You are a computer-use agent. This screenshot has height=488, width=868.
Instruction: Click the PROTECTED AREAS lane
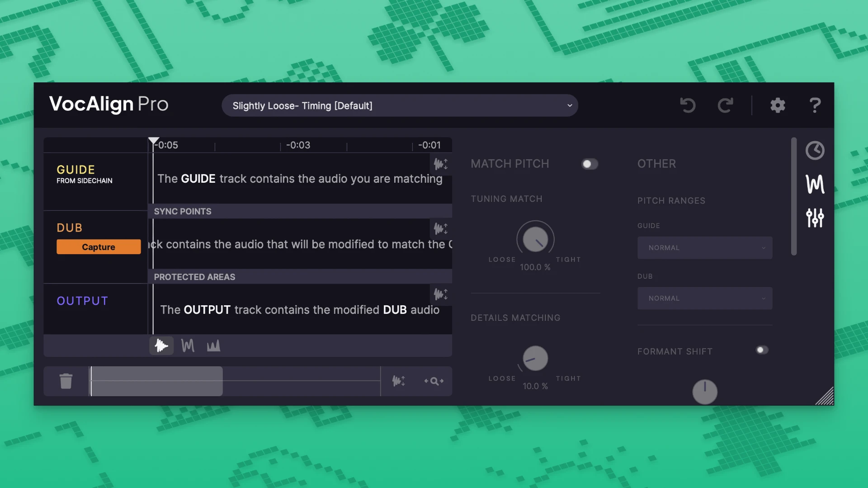pos(300,277)
